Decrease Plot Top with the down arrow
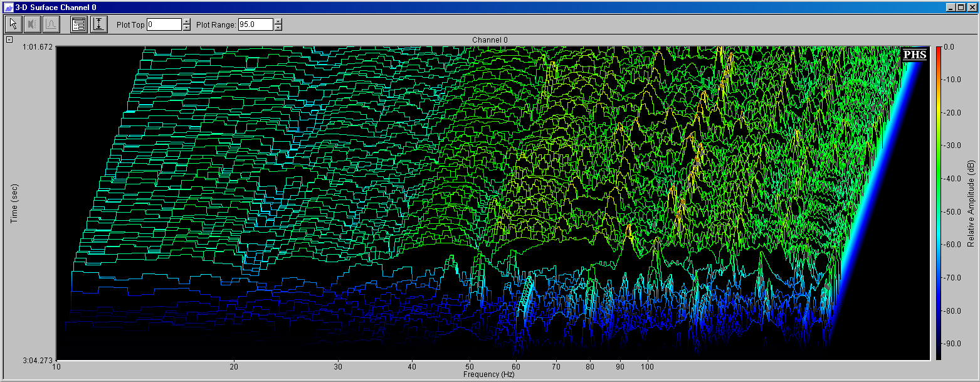This screenshot has height=382, width=980. click(186, 28)
